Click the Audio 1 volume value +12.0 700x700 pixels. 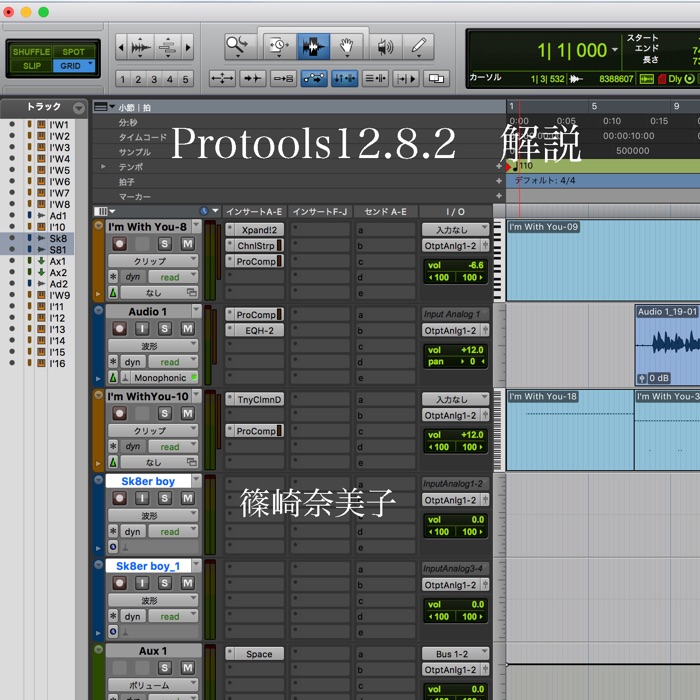[x=472, y=350]
